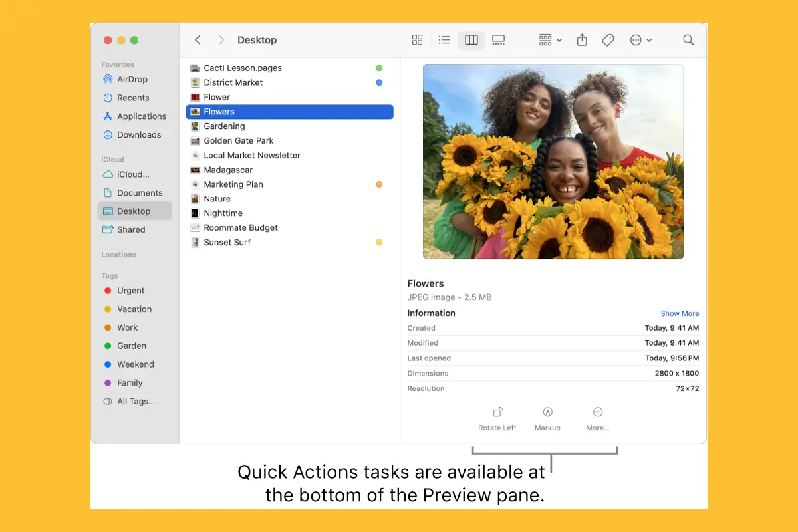Click the Show More link
798x532 pixels.
pos(680,313)
